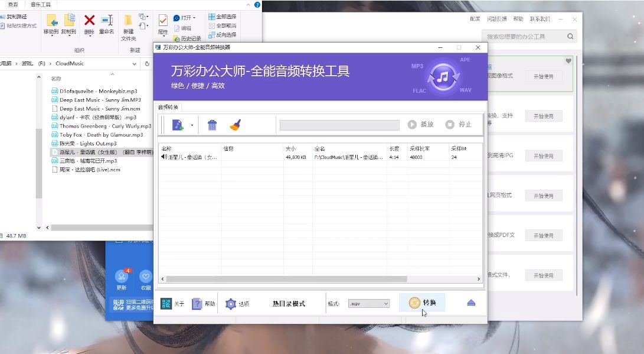Viewport: 644px width, 354px height.
Task: Click the search magnifier in office tools window
Action: click(x=570, y=36)
